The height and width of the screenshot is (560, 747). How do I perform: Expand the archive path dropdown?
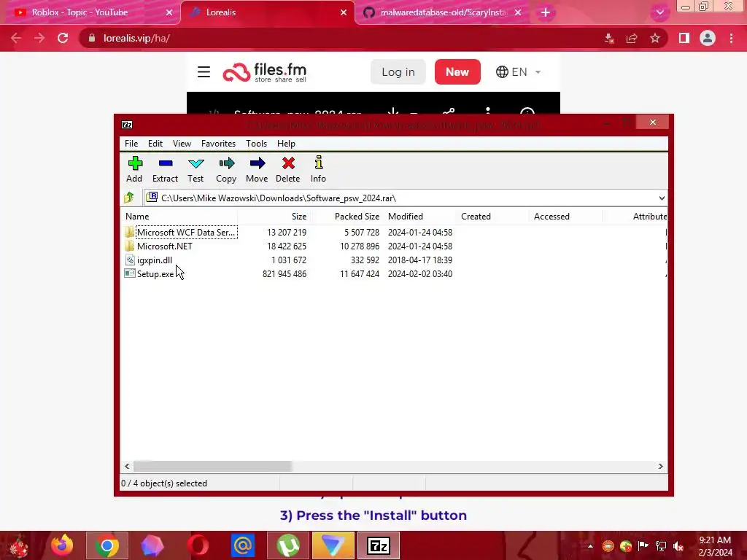(662, 198)
